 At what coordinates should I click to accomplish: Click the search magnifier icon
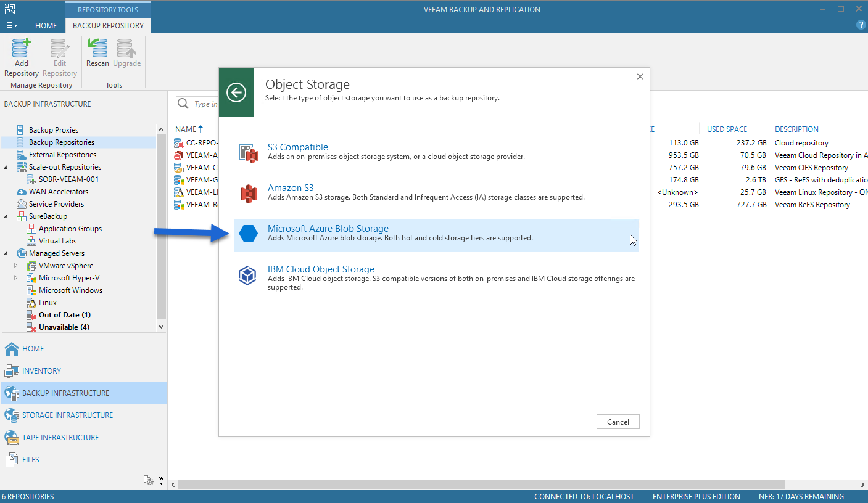pyautogui.click(x=183, y=104)
